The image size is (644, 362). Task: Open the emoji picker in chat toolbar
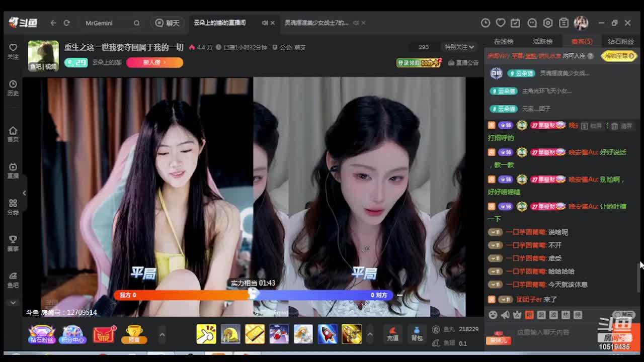pos(493,315)
